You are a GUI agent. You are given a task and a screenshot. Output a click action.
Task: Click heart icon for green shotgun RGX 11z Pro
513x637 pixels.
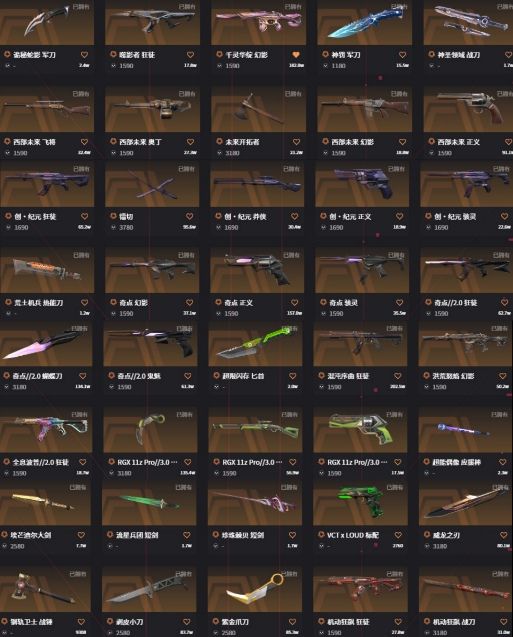click(292, 462)
